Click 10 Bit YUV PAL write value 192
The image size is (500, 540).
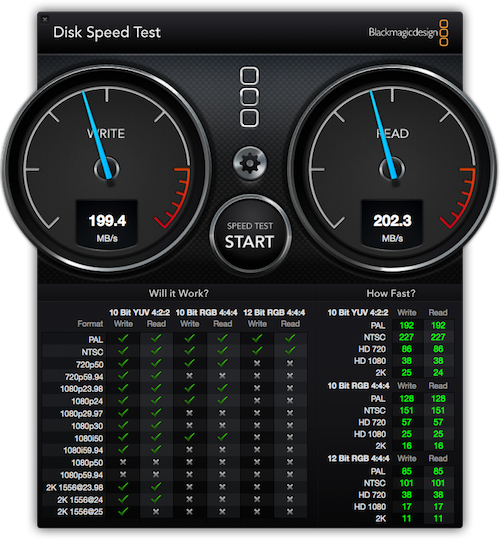pos(407,325)
